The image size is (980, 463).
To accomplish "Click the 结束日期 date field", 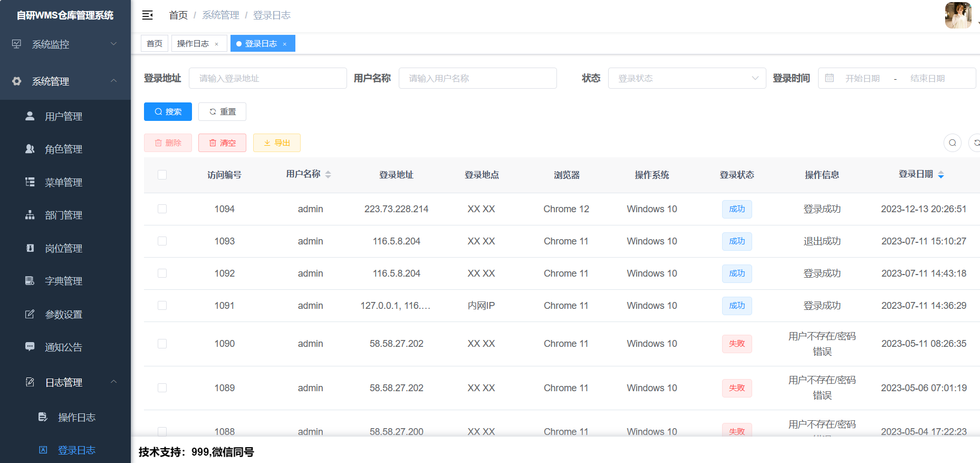I will pyautogui.click(x=928, y=78).
